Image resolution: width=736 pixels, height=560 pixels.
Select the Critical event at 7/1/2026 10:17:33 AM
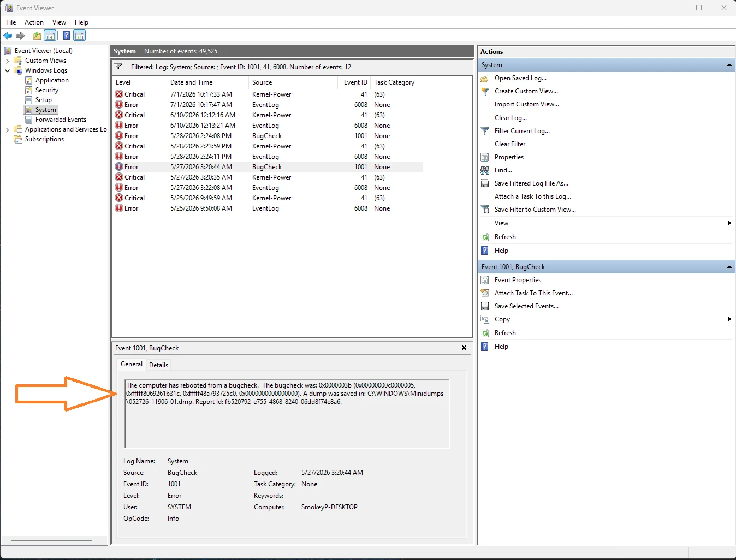pos(268,94)
